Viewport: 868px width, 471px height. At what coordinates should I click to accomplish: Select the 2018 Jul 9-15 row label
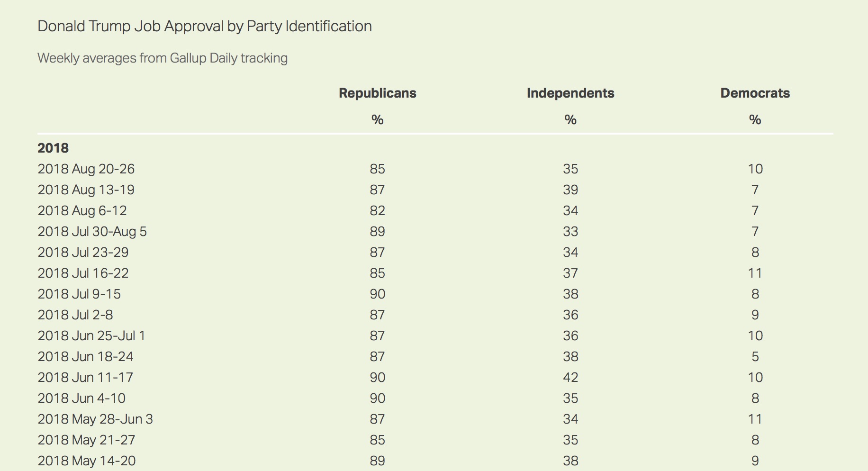coord(79,294)
